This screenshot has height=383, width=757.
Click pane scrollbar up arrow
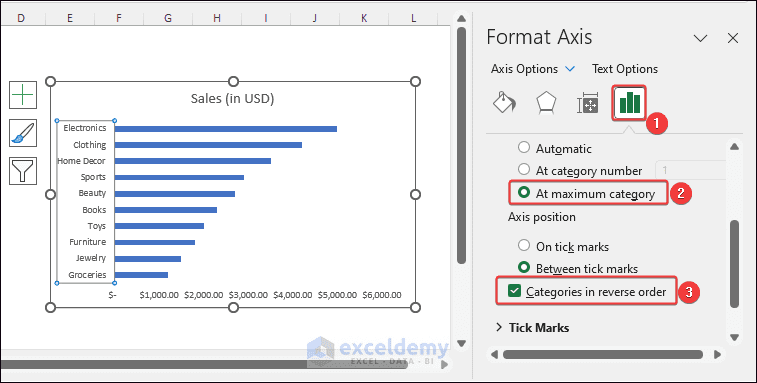tap(734, 147)
